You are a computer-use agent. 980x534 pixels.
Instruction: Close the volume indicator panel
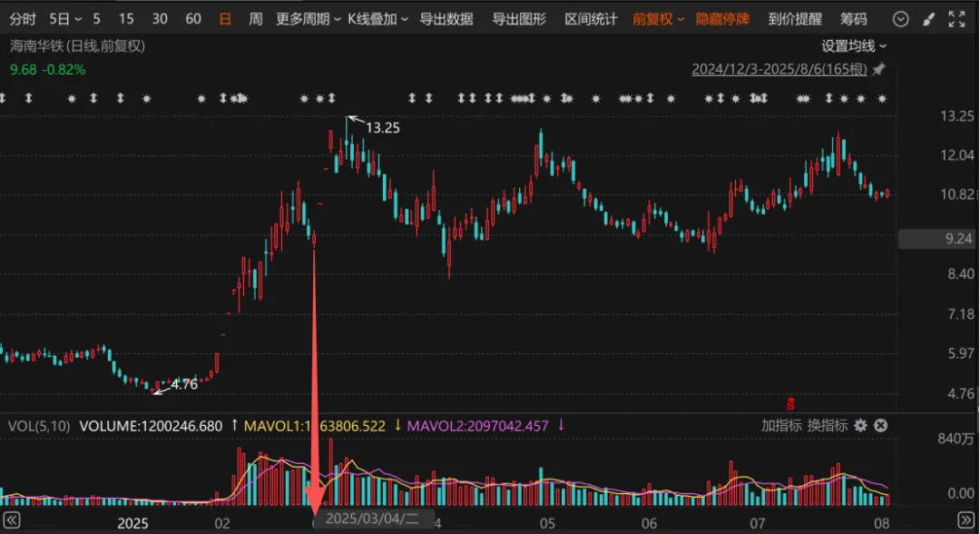[880, 426]
